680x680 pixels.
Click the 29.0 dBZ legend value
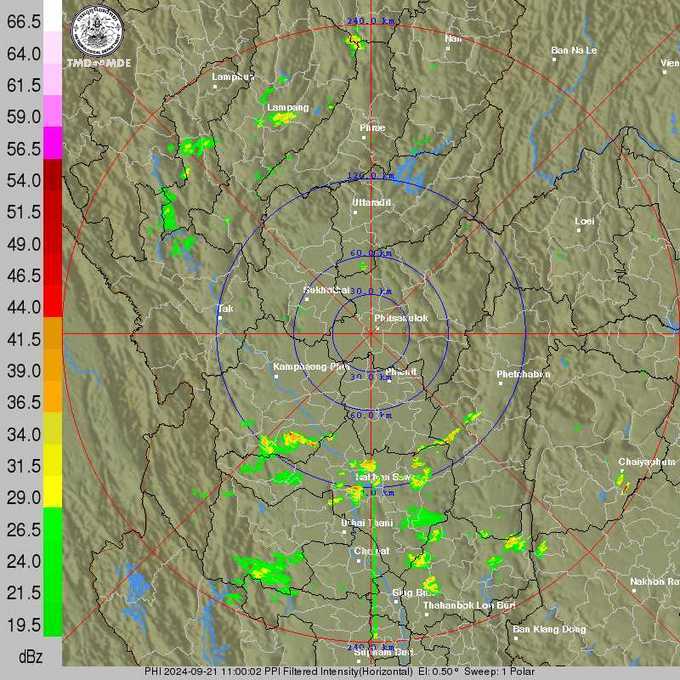click(x=24, y=498)
